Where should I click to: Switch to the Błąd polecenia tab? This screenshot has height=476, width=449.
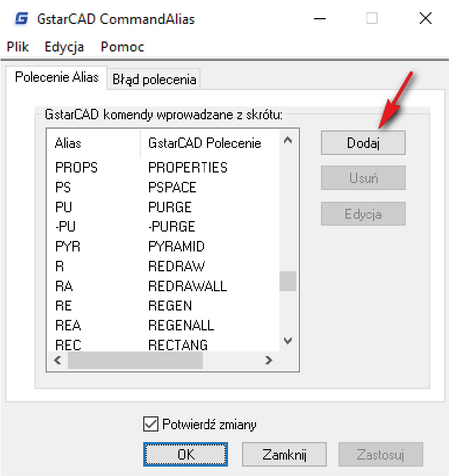click(x=154, y=79)
